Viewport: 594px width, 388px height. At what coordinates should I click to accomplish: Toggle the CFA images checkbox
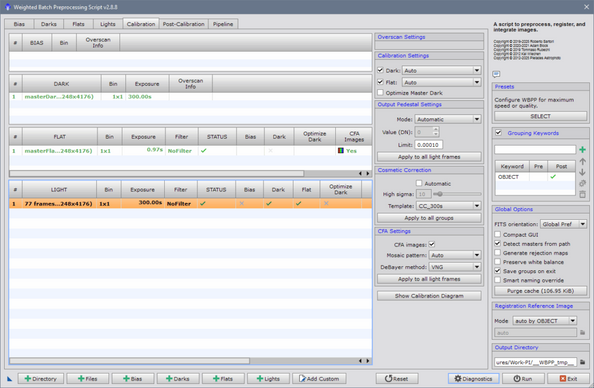pyautogui.click(x=431, y=244)
